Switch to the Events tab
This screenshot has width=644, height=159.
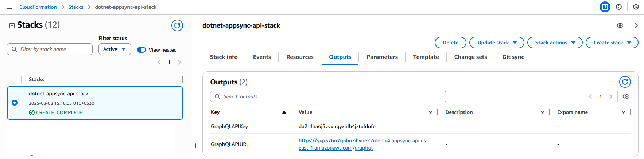[x=262, y=57]
